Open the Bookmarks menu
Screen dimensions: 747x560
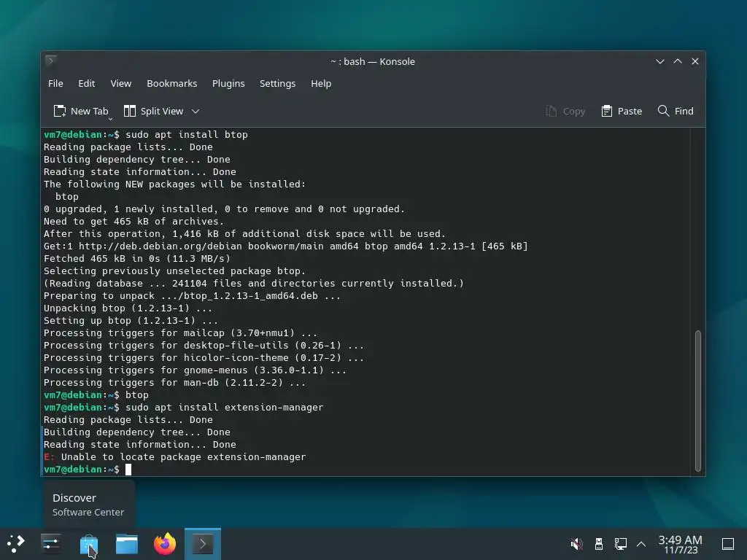click(171, 83)
